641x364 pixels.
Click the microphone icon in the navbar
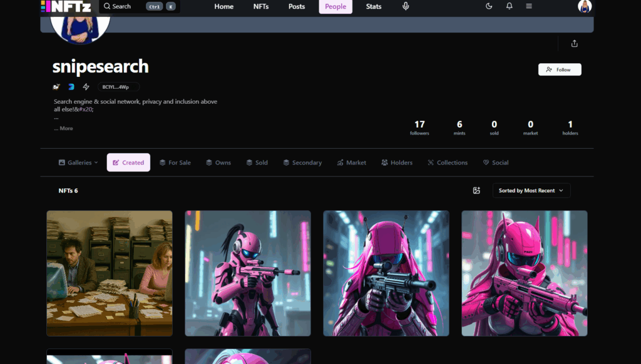tap(406, 6)
